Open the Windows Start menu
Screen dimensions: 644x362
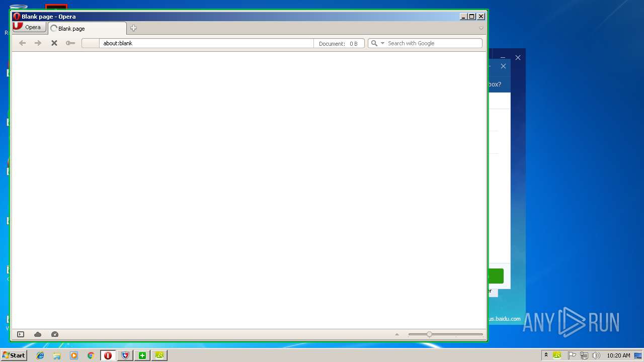click(x=14, y=355)
